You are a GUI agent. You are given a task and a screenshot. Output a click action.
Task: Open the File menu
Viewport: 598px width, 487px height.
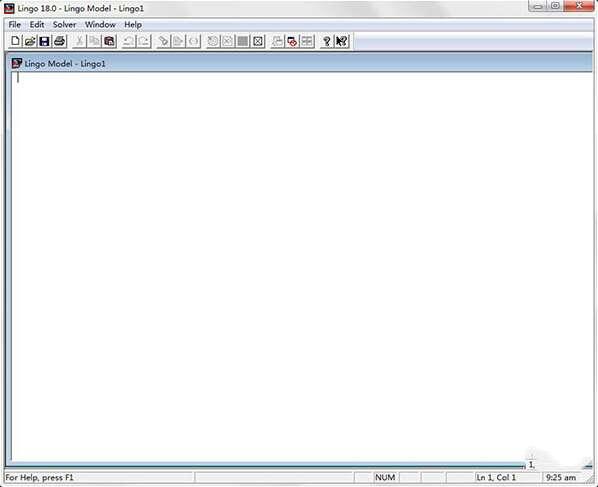pyautogui.click(x=15, y=25)
